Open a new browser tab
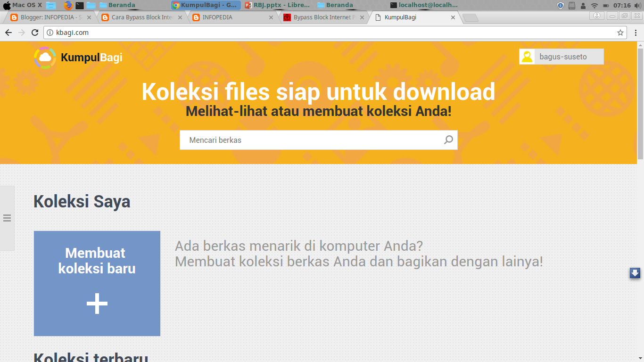Image resolution: width=644 pixels, height=362 pixels. tap(470, 18)
